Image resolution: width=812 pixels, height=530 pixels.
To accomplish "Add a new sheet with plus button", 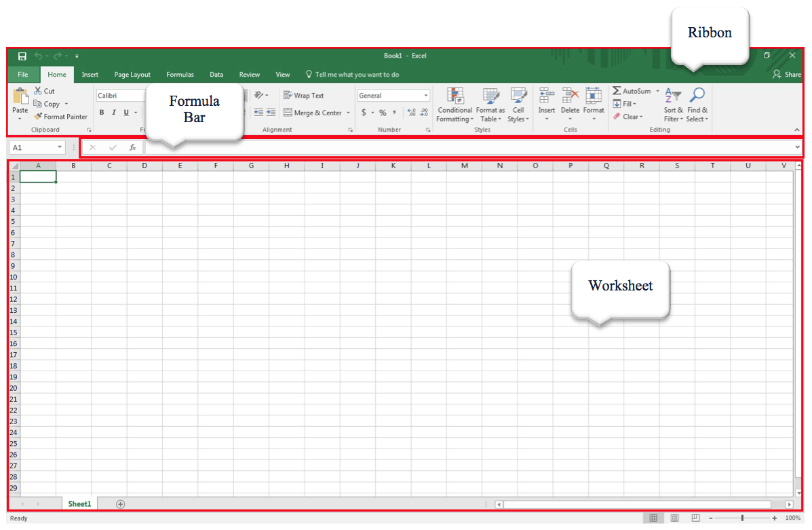I will [120, 504].
